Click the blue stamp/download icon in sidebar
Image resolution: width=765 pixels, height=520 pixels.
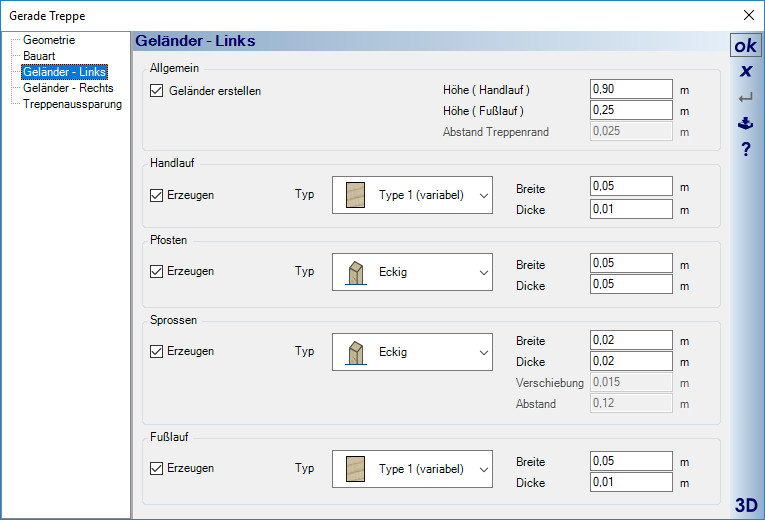coord(745,124)
